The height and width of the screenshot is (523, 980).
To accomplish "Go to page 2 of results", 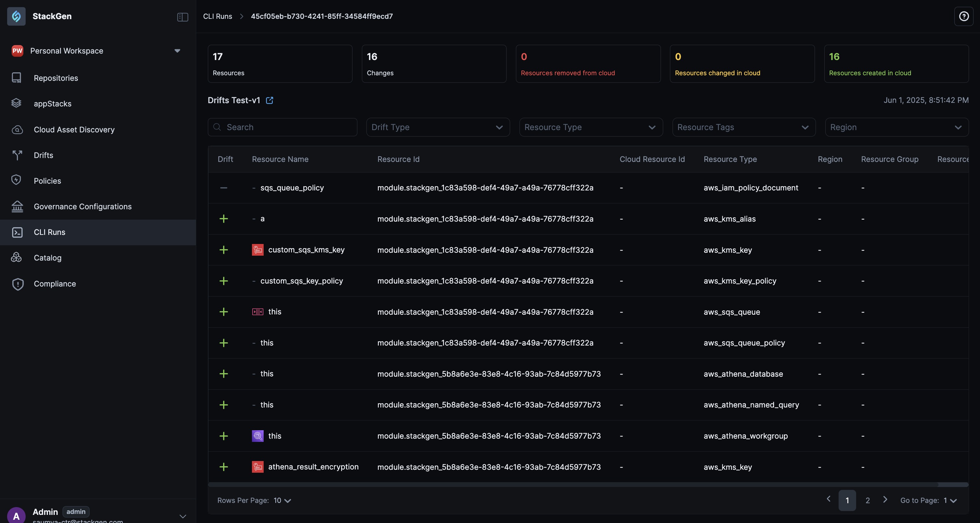I will click(x=867, y=501).
